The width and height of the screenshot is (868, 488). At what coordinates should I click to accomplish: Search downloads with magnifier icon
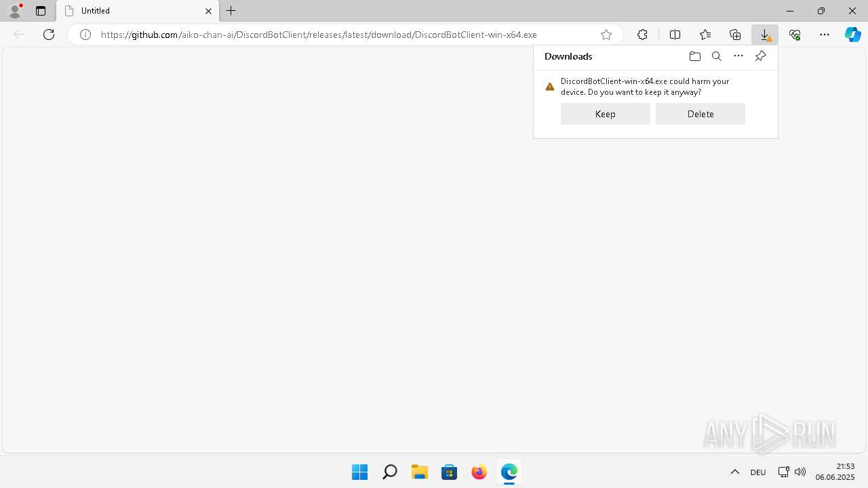[x=716, y=56]
